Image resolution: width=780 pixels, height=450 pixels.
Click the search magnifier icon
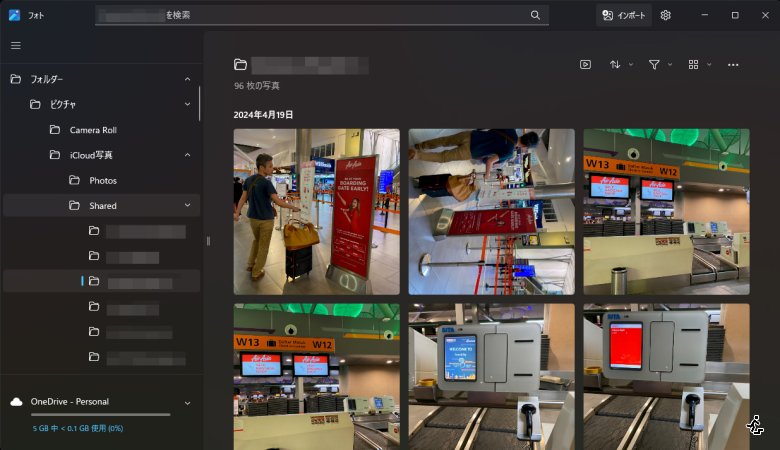tap(535, 15)
